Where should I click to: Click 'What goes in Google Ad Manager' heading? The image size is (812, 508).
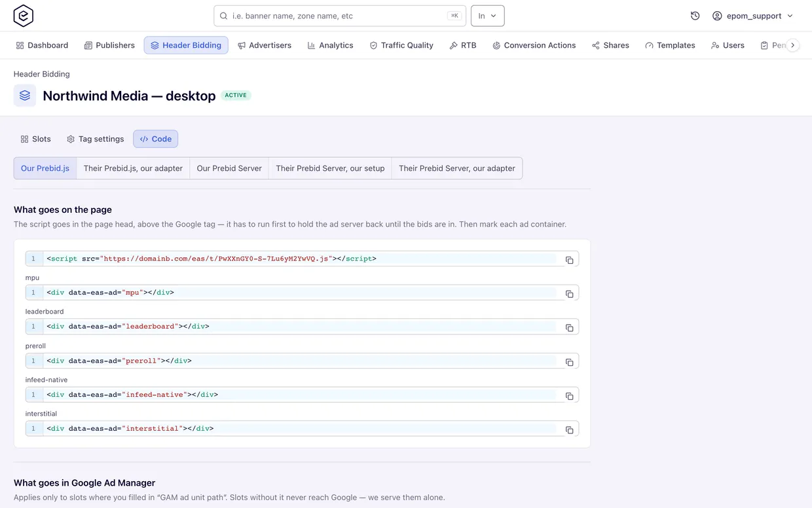(x=84, y=482)
